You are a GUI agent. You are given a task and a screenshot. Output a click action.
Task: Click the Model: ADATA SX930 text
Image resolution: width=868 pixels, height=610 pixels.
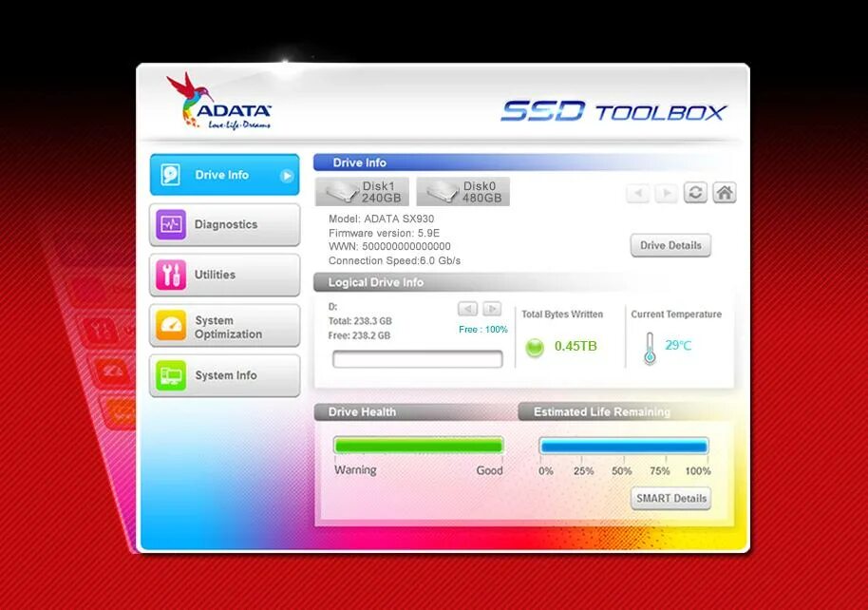(381, 219)
